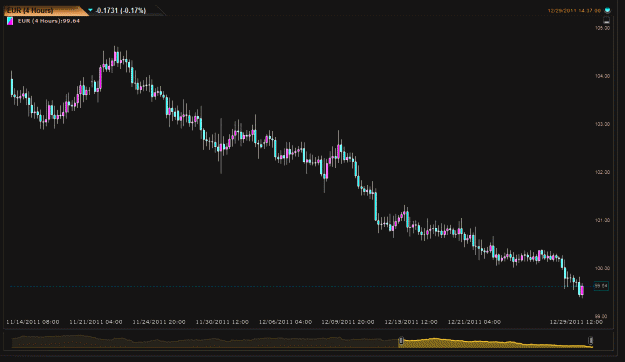Viewport: 625px width, 362px height.
Task: Click the 100.00 price axis label
Action: [x=602, y=268]
